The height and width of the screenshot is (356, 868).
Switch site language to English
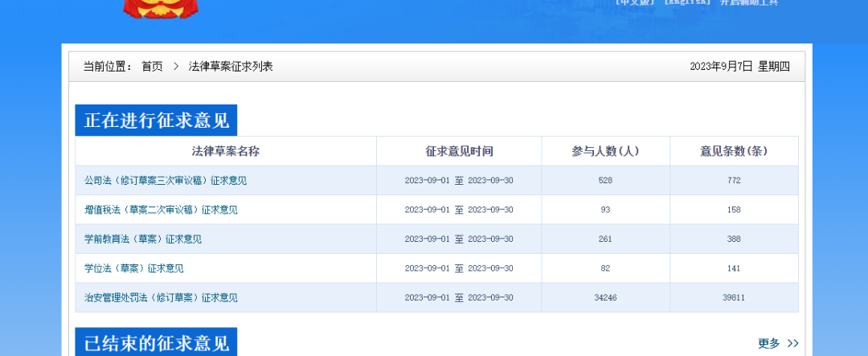pos(686,2)
